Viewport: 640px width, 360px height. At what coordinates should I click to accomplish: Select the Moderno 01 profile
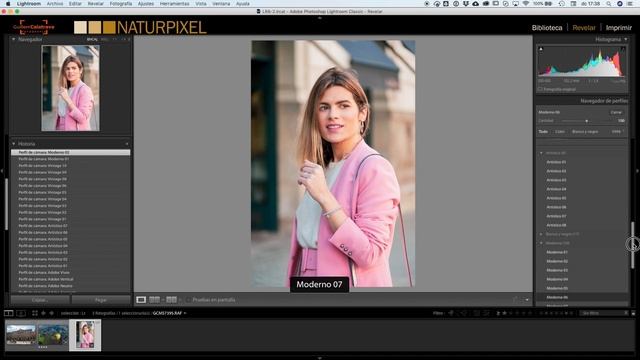(557, 252)
